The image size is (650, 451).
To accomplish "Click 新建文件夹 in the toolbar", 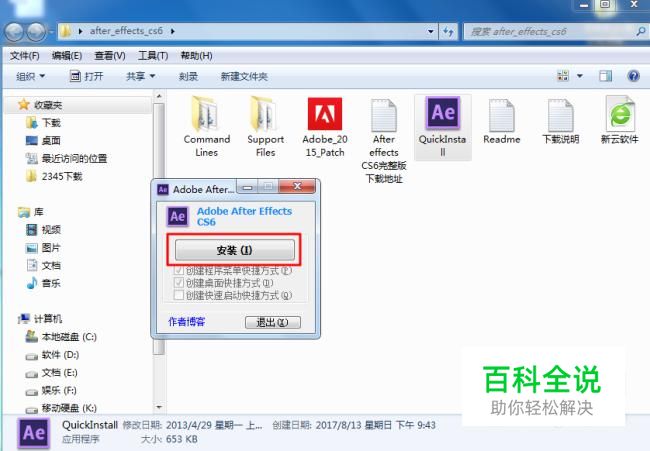I will (244, 76).
